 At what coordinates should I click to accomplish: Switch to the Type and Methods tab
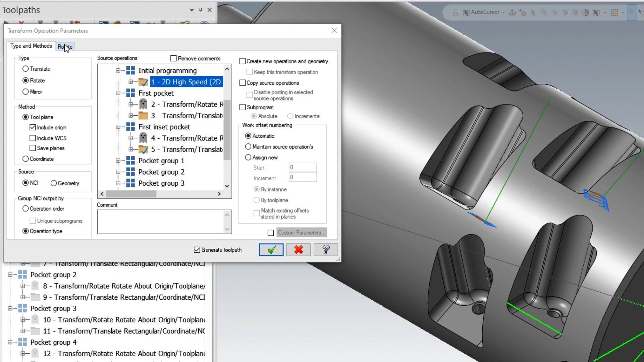coord(31,46)
